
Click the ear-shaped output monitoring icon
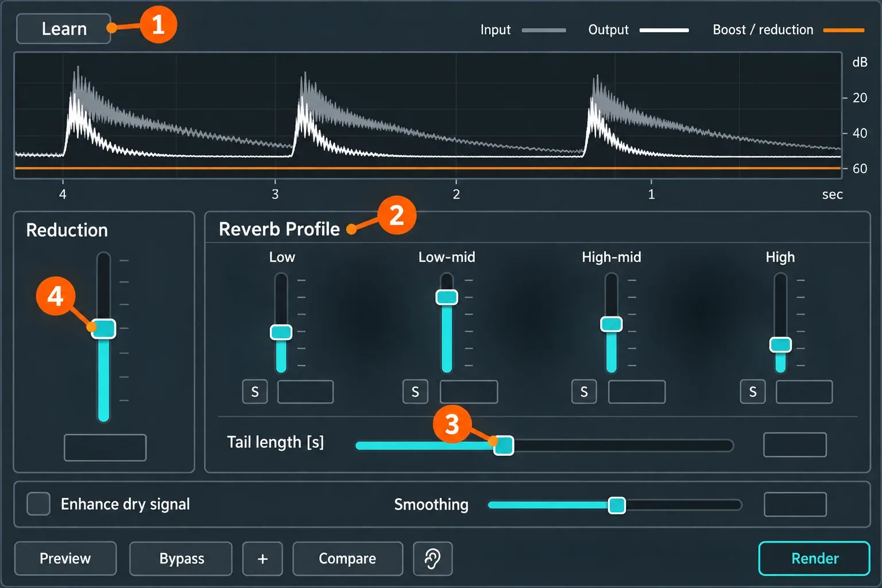coord(432,559)
